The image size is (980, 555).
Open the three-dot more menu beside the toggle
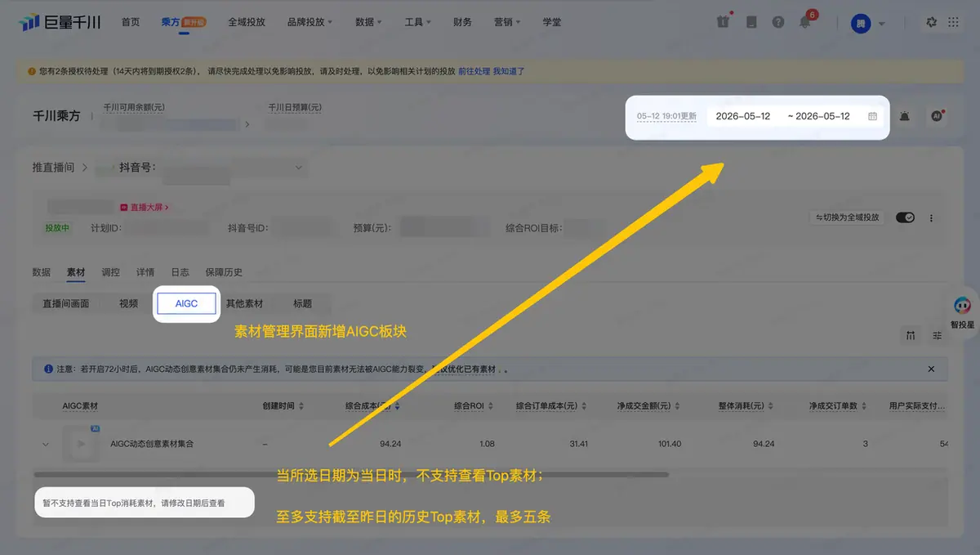point(931,218)
